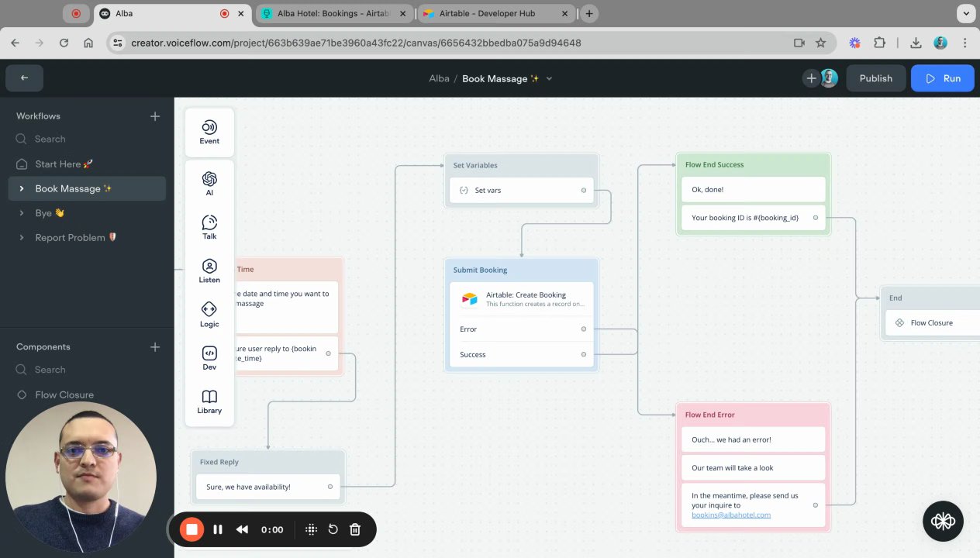Click the Set Variables block title

point(475,165)
